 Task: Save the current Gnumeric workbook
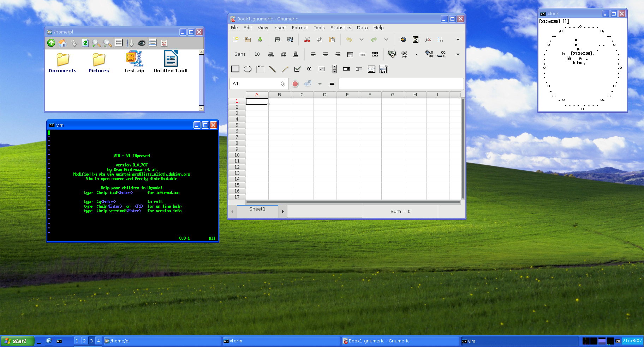260,39
